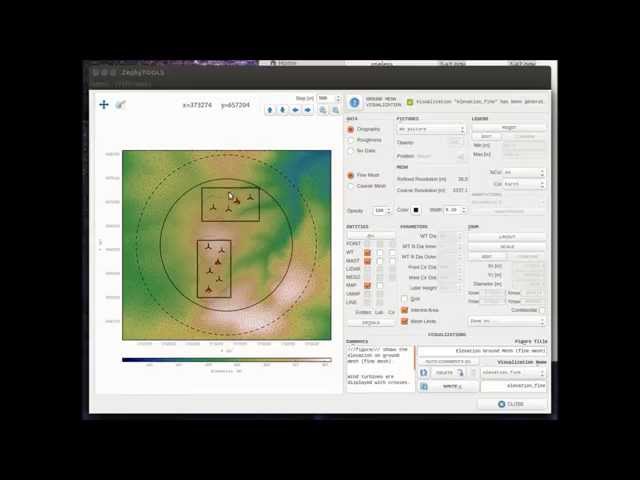Click the zoom-out magnifier icon
The image size is (640, 480).
336,110
